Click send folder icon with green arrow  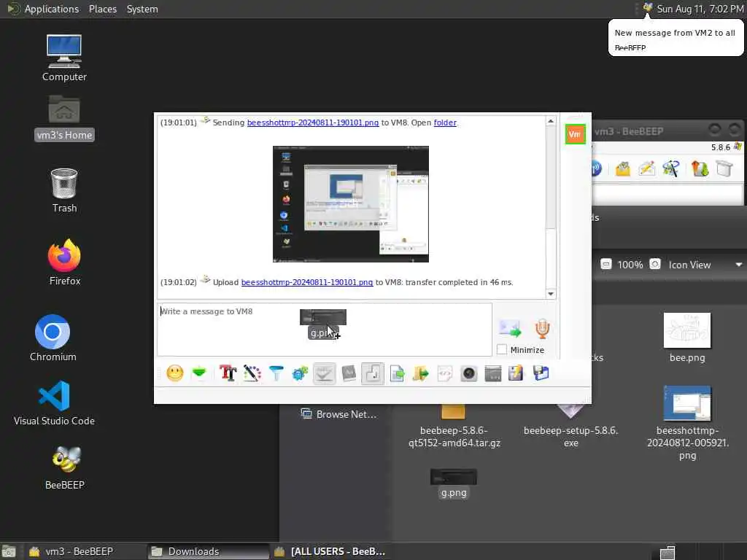[x=420, y=373]
